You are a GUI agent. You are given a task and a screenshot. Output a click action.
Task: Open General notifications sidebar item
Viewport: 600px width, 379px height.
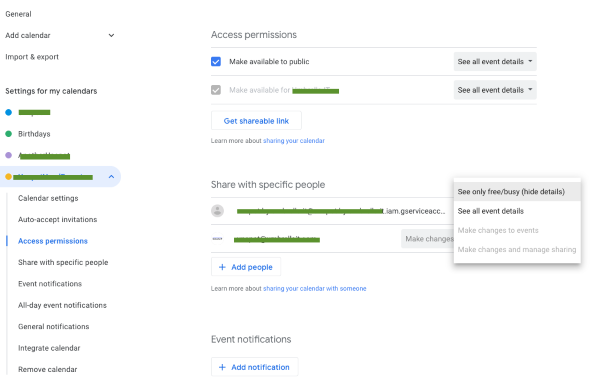pyautogui.click(x=54, y=327)
